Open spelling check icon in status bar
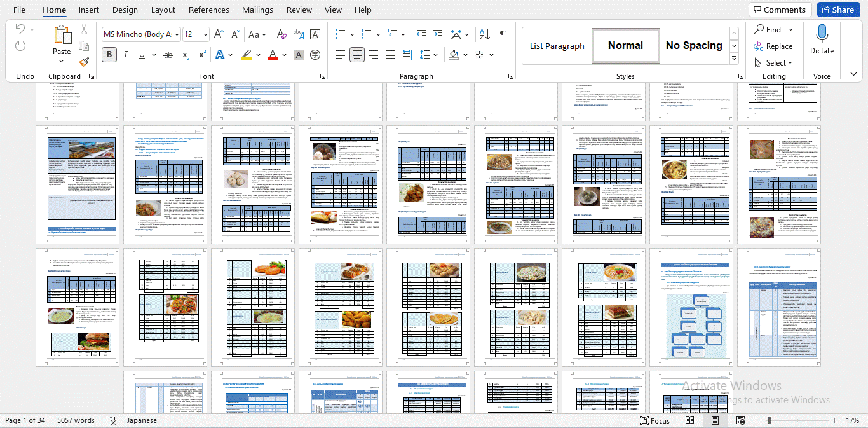The height and width of the screenshot is (428, 868). 111,420
